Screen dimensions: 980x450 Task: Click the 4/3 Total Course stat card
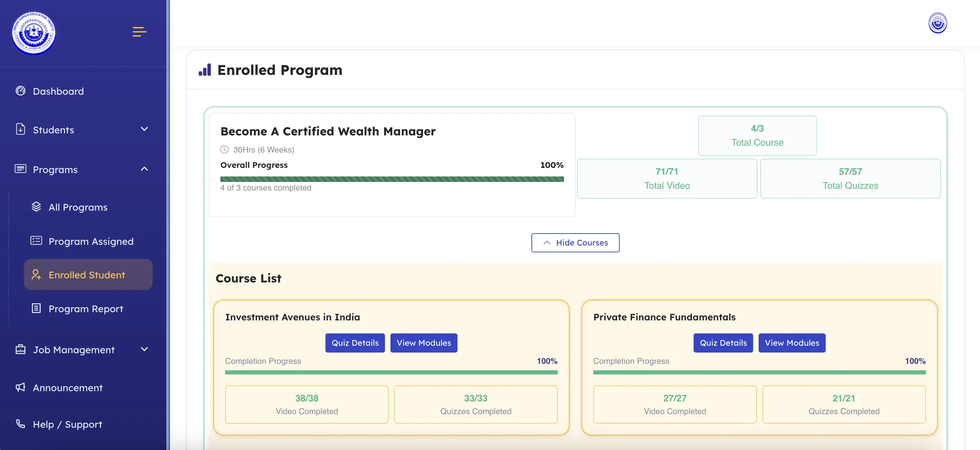click(757, 136)
